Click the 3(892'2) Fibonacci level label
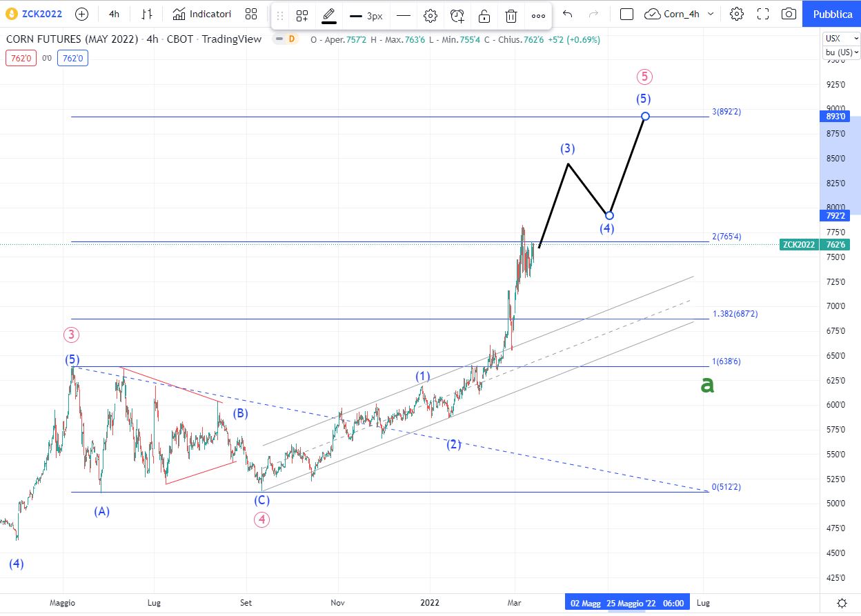 click(x=726, y=112)
